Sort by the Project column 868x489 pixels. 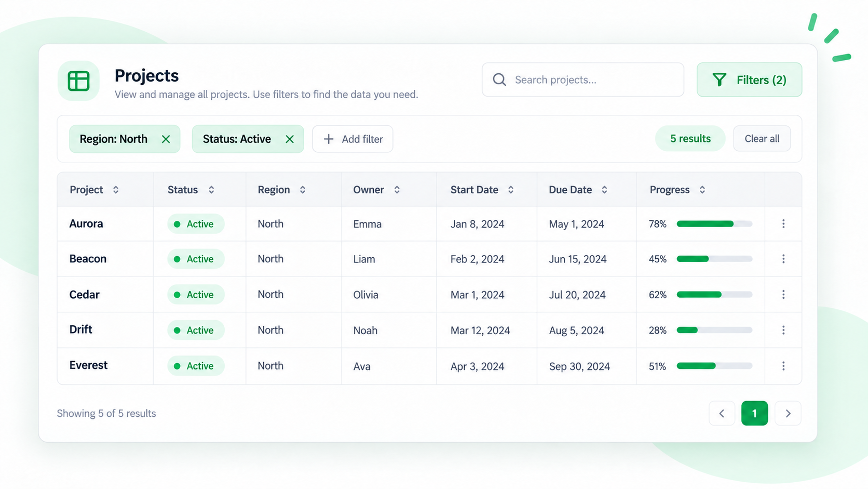tap(116, 190)
